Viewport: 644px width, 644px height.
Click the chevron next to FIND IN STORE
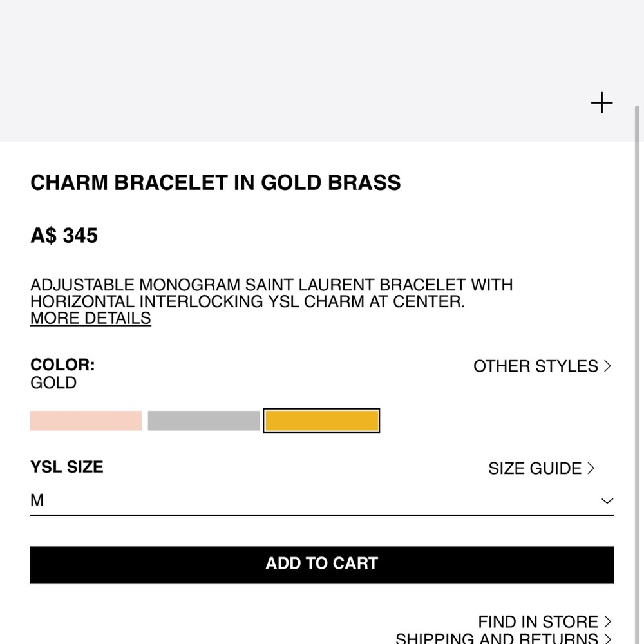(x=608, y=621)
